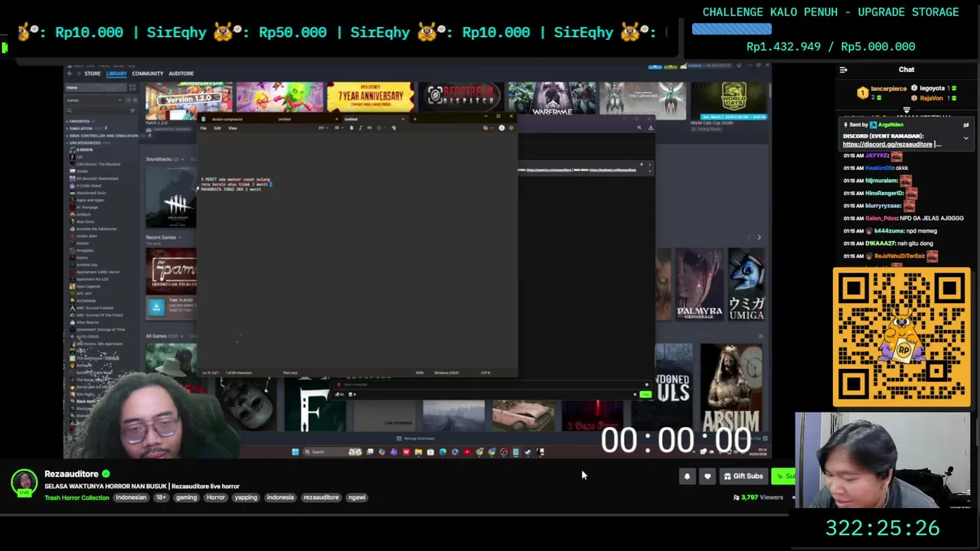Open Edit menu in Notepad
This screenshot has height=551, width=980.
pos(217,128)
